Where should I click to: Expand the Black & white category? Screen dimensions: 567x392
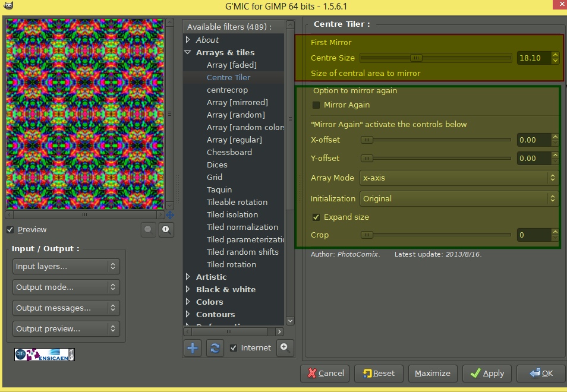[188, 289]
